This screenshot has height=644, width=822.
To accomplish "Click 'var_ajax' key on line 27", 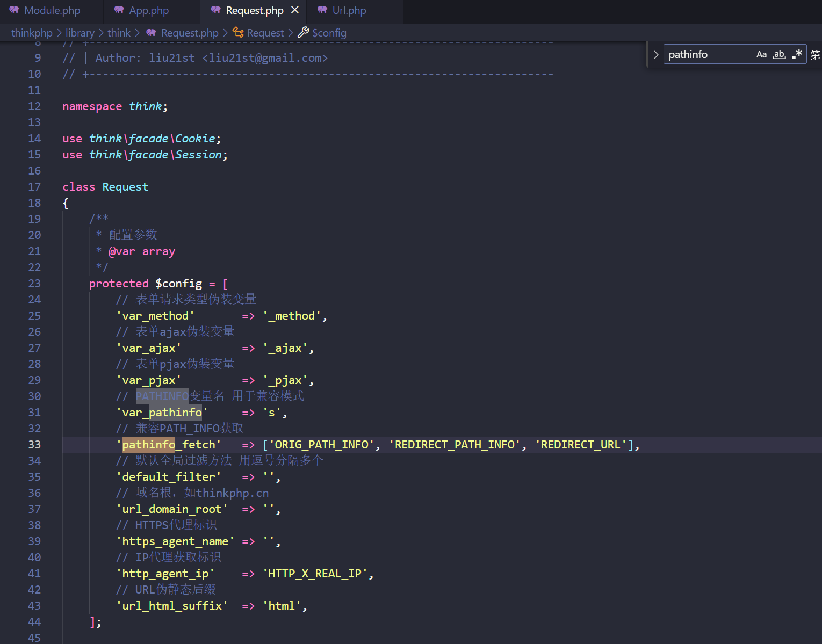I will tap(149, 348).
